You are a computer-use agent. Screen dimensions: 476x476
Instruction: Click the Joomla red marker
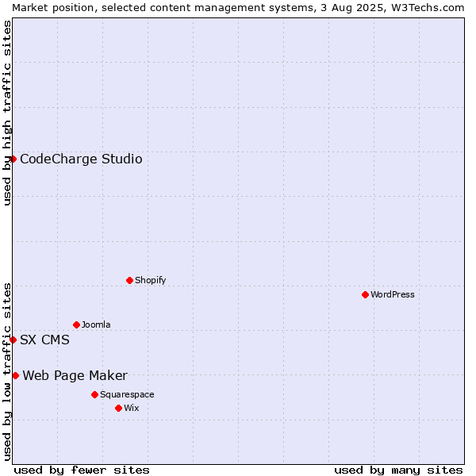pyautogui.click(x=76, y=325)
